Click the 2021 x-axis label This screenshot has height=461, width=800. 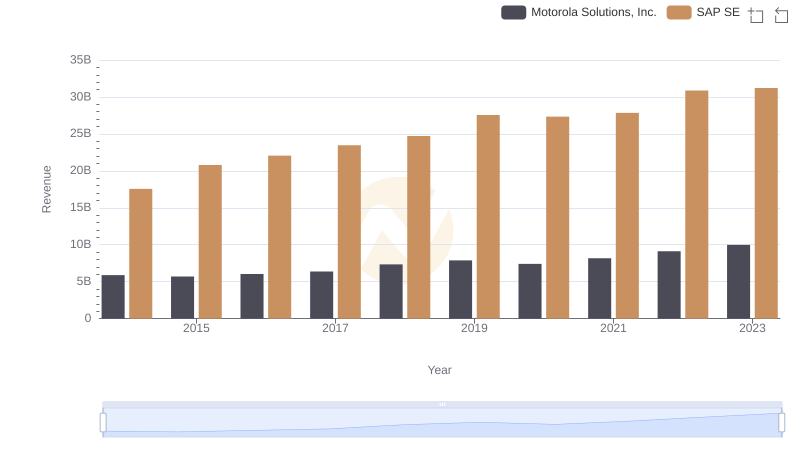pos(613,328)
